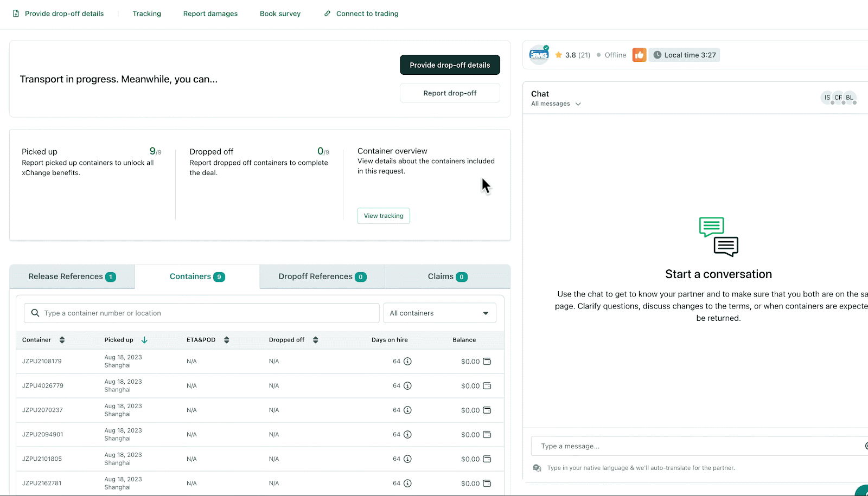Click the card payment icon next to $0.00 balance
The image size is (868, 496).
(487, 361)
